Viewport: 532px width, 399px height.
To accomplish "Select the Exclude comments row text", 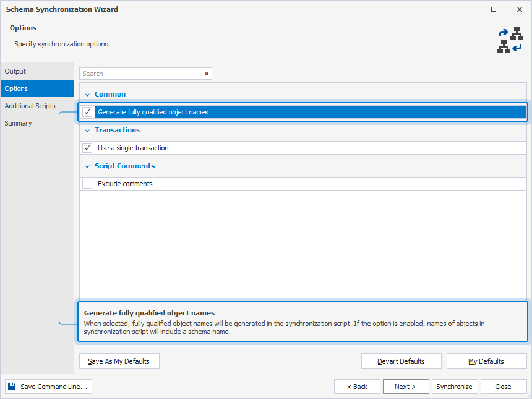I will (125, 184).
